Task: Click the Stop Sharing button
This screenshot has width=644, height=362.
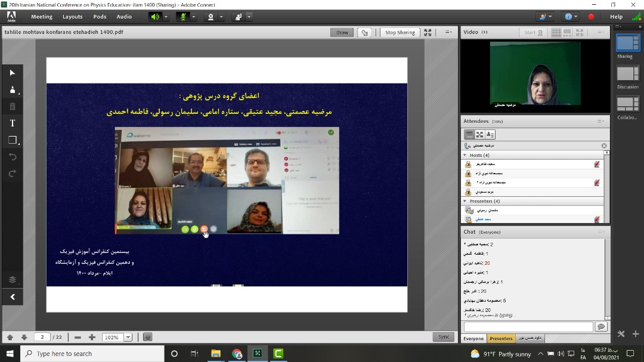Action: point(400,32)
